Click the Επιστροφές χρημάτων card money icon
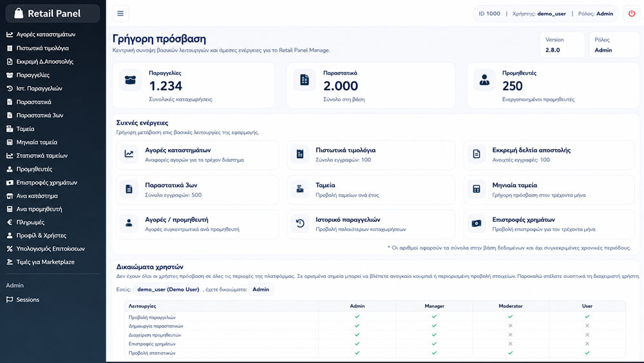644x363 pixels. [477, 224]
